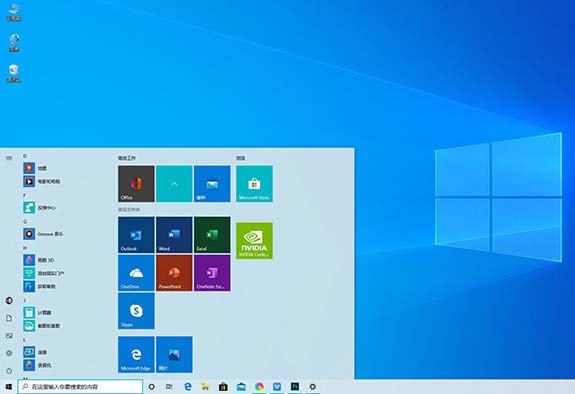
Task: Open the dark Photoshop-like taskbar app
Action: pyautogui.click(x=295, y=387)
